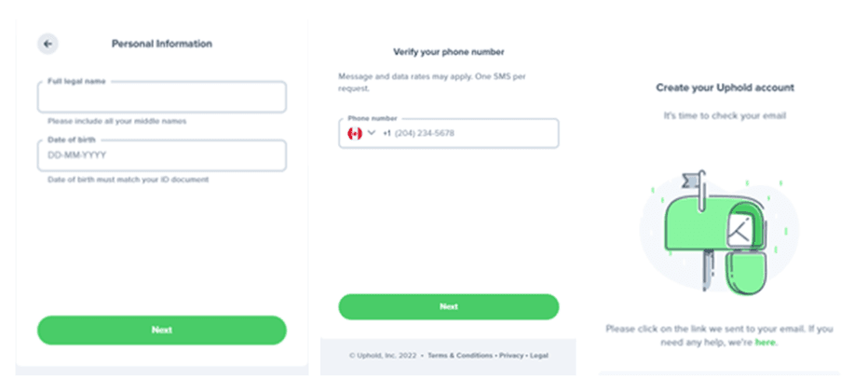This screenshot has width=868, height=391.
Task: Click the "Verify your phone number" heading
Action: tap(449, 52)
